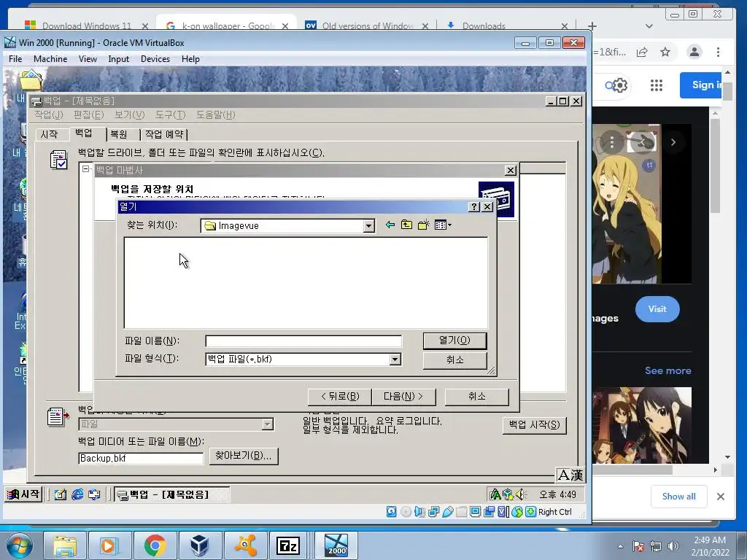Click the VirtualBox Guest Additions tray icon
The height and width of the screenshot is (560, 747).
pos(508,495)
